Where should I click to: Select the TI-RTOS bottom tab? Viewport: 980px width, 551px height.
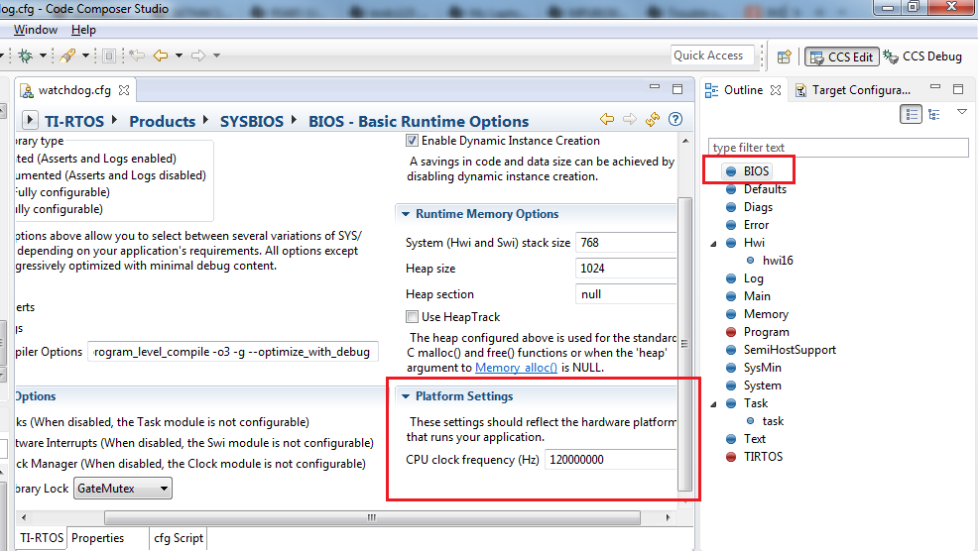click(x=42, y=538)
